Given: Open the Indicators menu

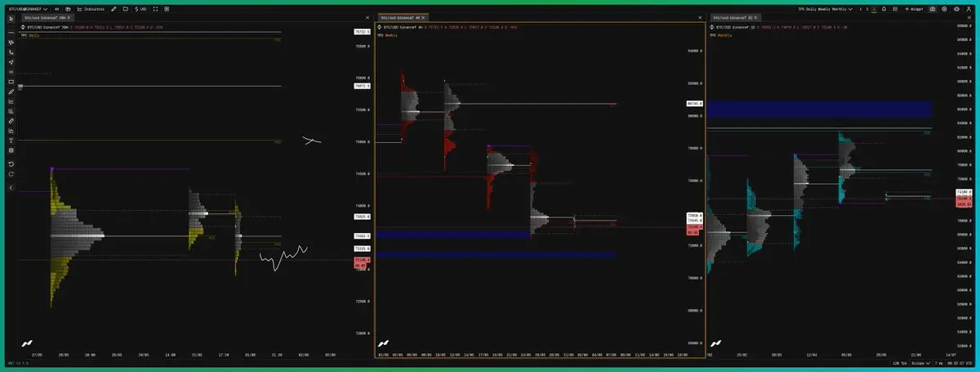Looking at the screenshot, I should click(x=91, y=9).
